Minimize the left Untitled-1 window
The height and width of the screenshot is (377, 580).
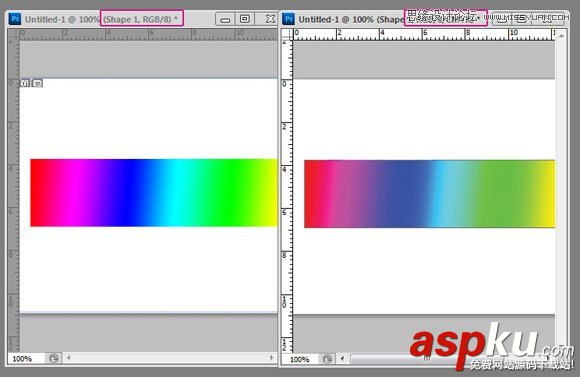point(225,19)
